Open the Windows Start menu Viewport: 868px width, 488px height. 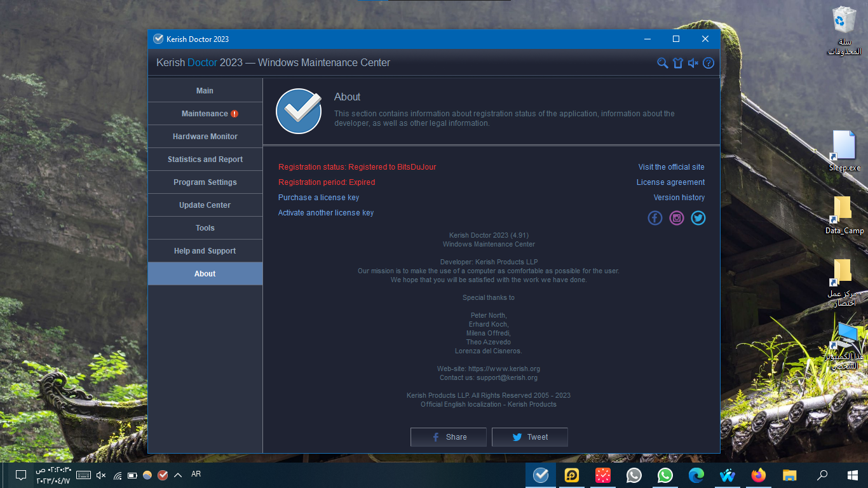click(853, 475)
